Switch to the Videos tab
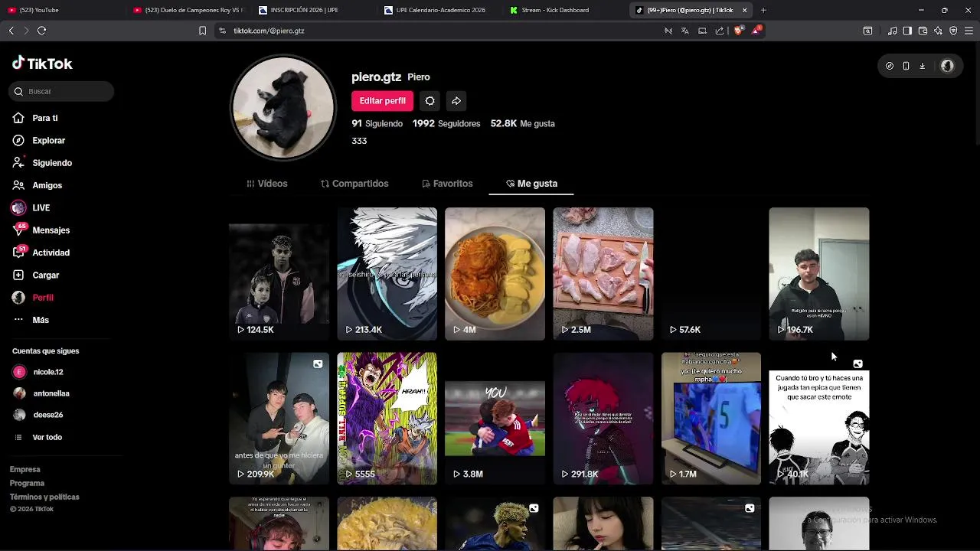Image resolution: width=980 pixels, height=551 pixels. point(267,184)
